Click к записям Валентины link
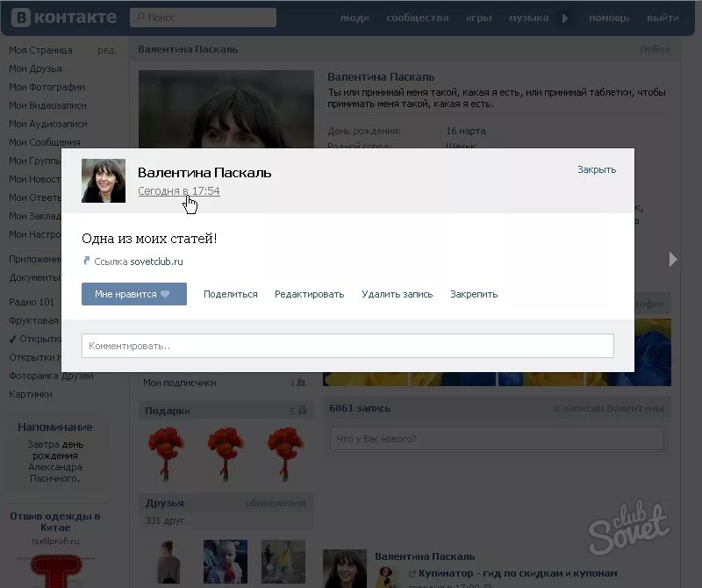 coord(609,408)
